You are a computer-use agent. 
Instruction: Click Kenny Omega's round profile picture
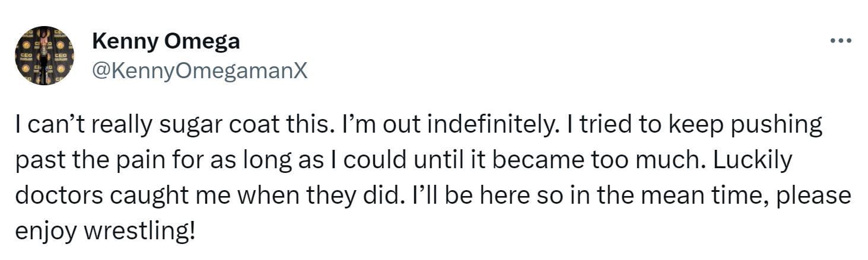(x=44, y=55)
